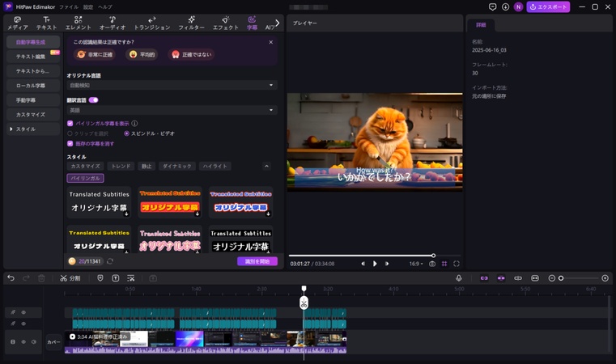Open the File (ファイル) menu
This screenshot has height=364, width=616.
(69, 6)
